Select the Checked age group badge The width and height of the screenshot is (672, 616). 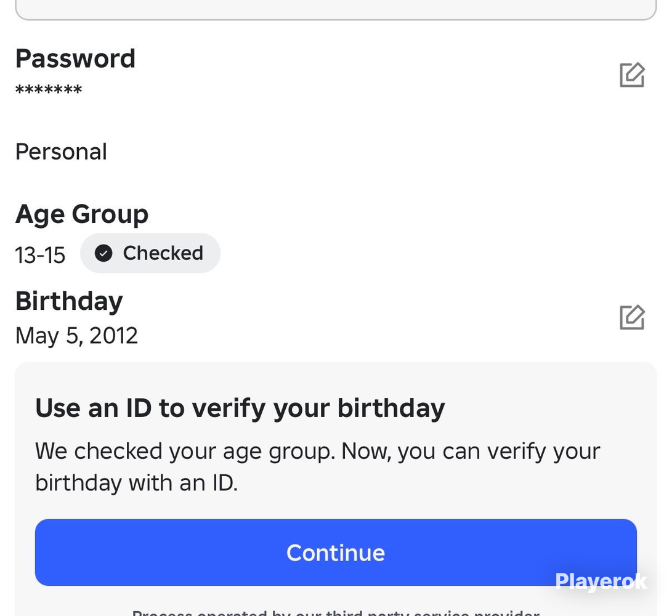pyautogui.click(x=150, y=253)
